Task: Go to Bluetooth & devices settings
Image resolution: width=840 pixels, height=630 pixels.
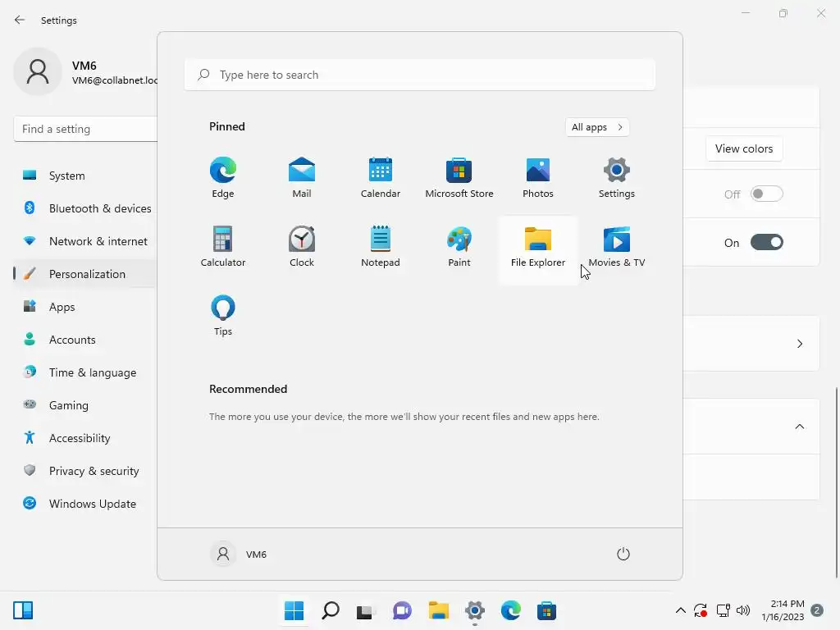Action: [85, 208]
